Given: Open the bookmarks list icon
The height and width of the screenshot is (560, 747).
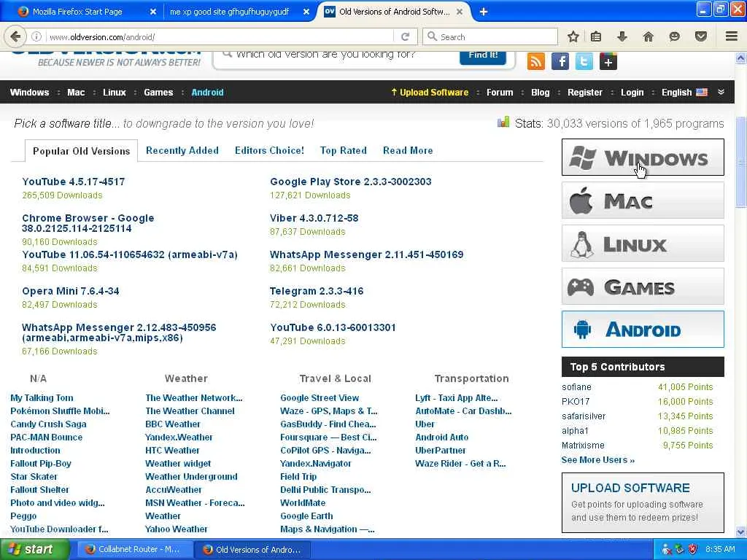Looking at the screenshot, I should pyautogui.click(x=596, y=36).
